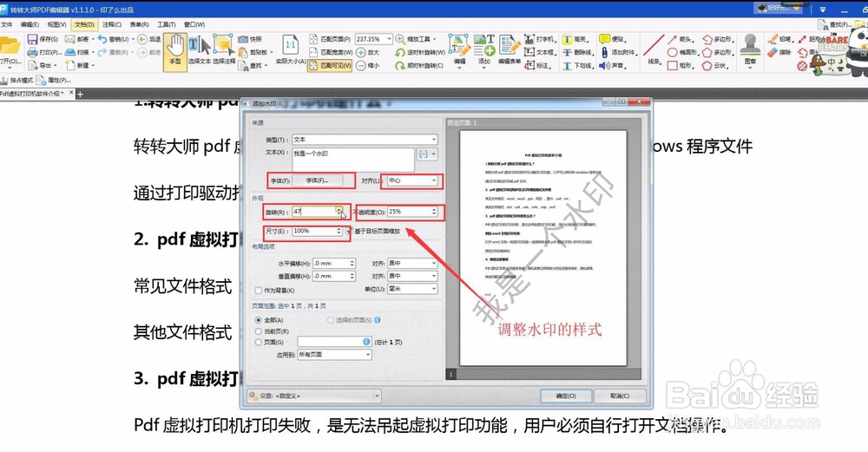Select the 选择文本 text select tool
The image size is (868, 452).
(200, 52)
